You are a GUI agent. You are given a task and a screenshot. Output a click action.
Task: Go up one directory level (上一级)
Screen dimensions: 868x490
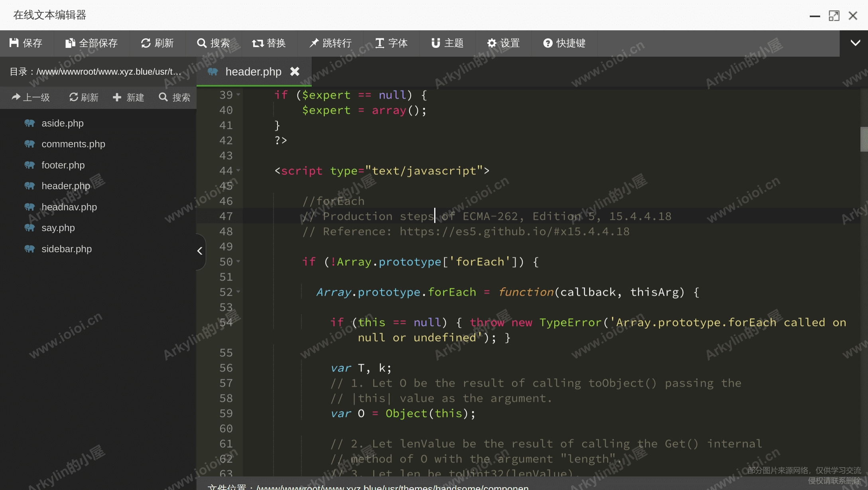(x=31, y=97)
